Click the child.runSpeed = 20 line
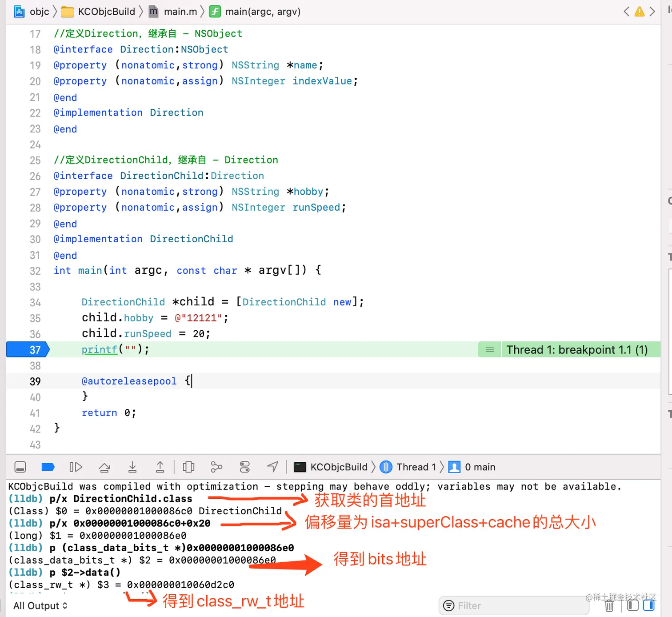This screenshot has height=617, width=672. [146, 333]
